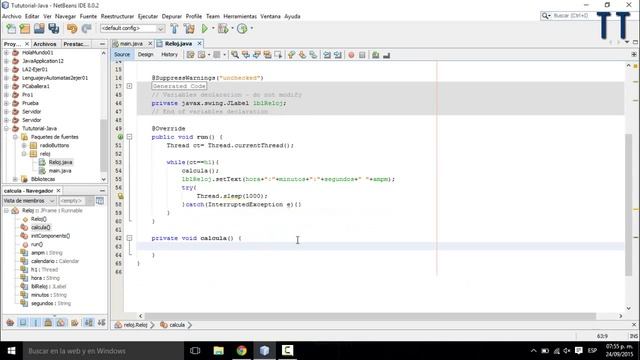Click the Generated Code folded label
This screenshot has height=360, width=640.
tap(179, 86)
